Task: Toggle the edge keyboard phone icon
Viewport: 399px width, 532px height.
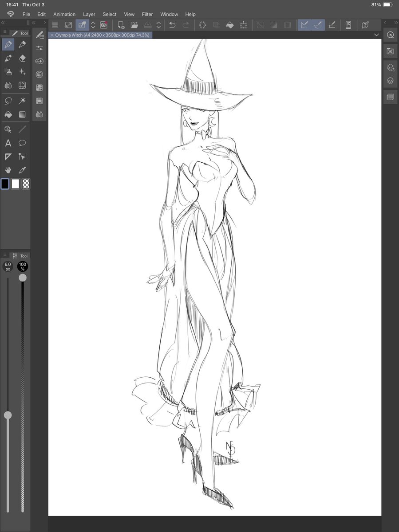Action: pos(348,25)
